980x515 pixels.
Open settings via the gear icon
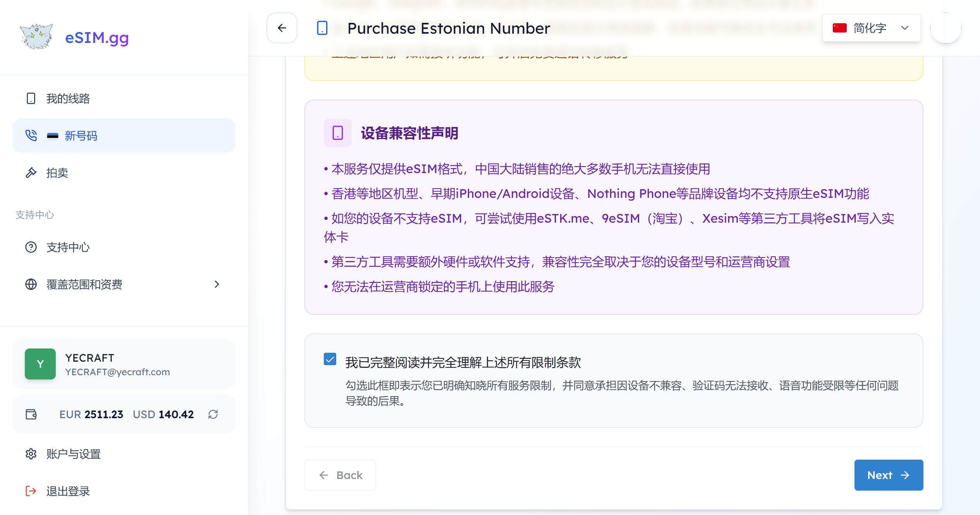(x=31, y=453)
